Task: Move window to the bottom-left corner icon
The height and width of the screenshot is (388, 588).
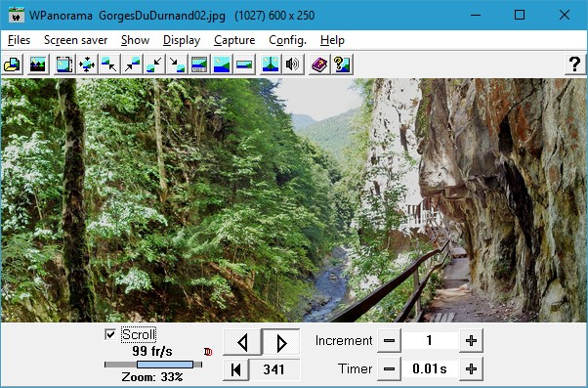Action: (154, 65)
